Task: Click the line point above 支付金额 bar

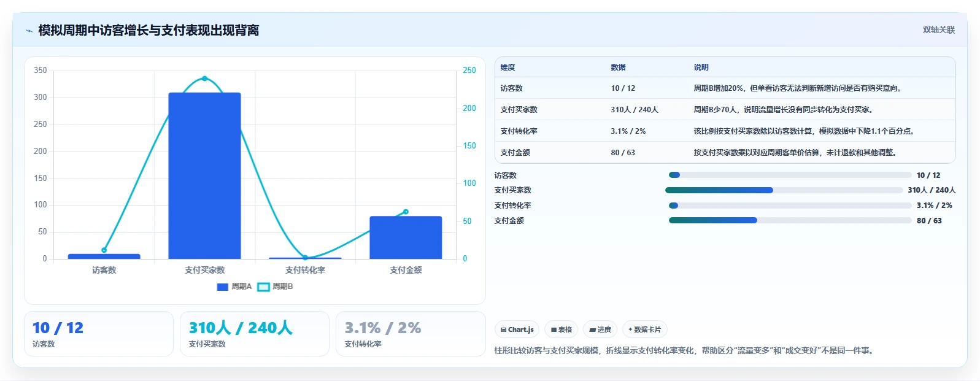Action: 406,212
